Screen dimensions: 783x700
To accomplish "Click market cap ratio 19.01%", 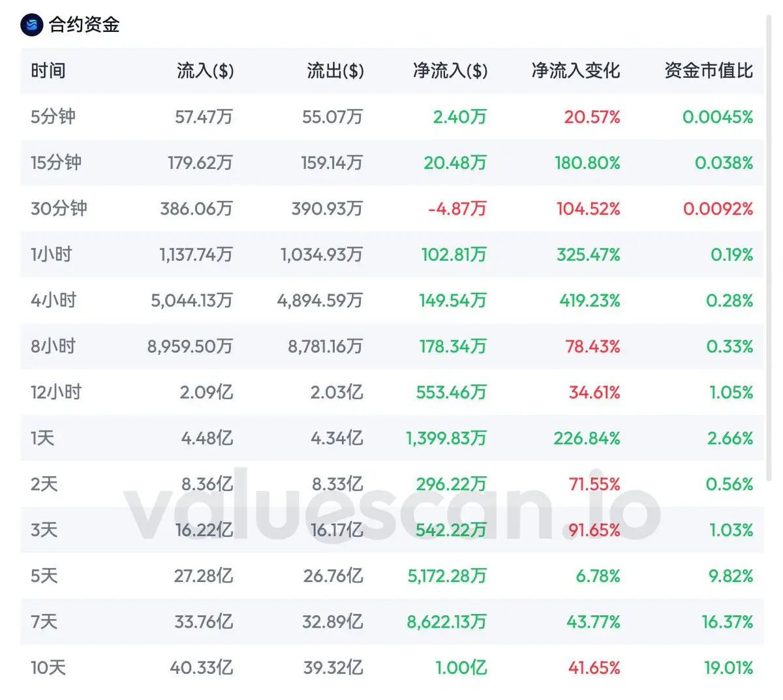I will coord(728,667).
